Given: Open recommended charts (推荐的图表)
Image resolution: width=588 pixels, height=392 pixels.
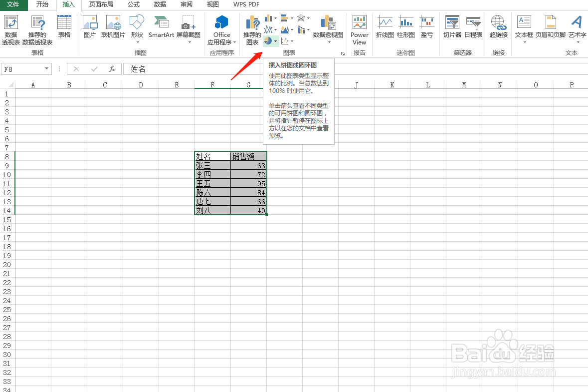Looking at the screenshot, I should tap(252, 30).
